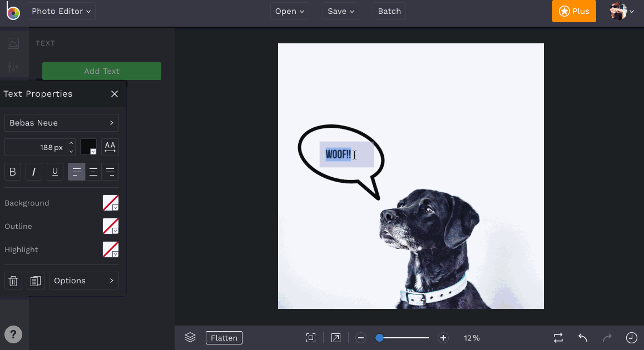Duplicate the text layer

point(36,281)
